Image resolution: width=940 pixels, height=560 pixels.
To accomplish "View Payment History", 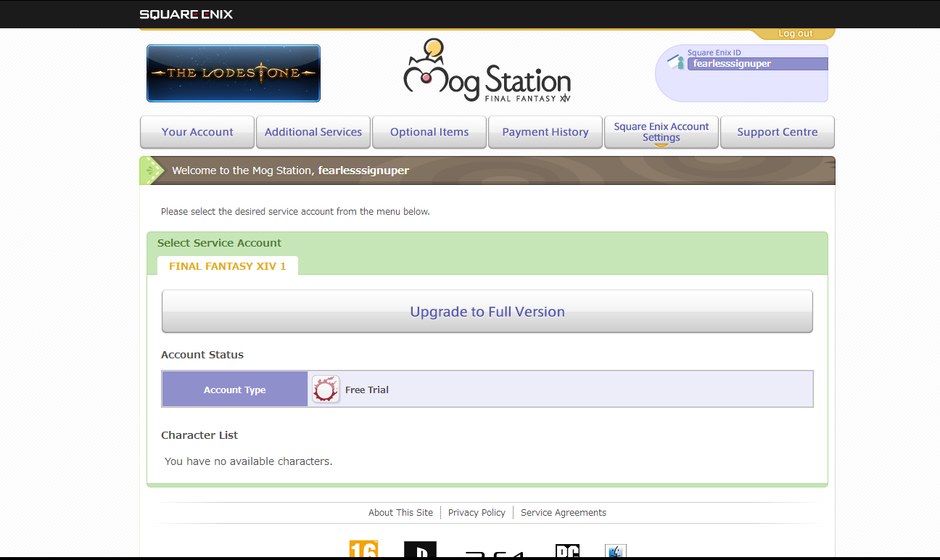I will (x=545, y=132).
